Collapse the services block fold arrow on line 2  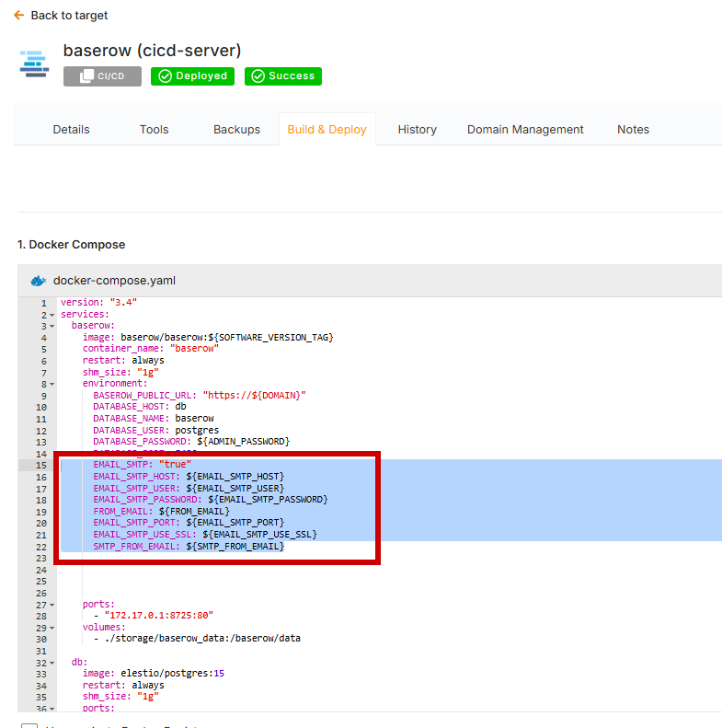[52, 316]
